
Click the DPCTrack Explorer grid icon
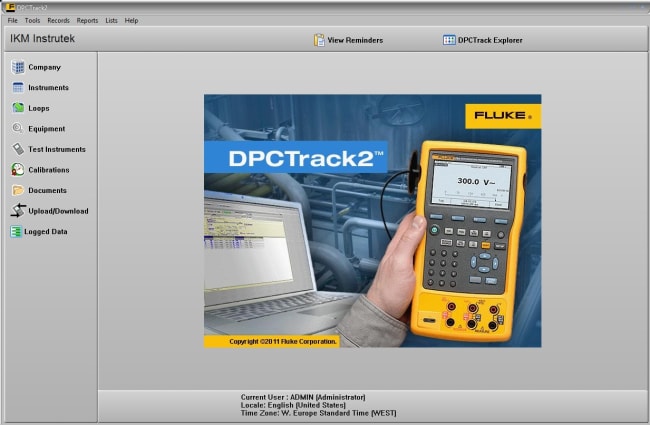449,40
